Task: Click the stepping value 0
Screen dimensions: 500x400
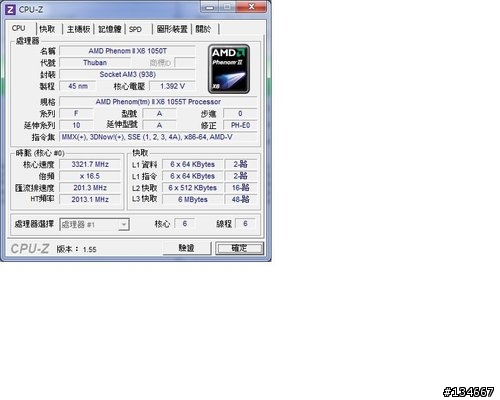Action: [x=240, y=114]
